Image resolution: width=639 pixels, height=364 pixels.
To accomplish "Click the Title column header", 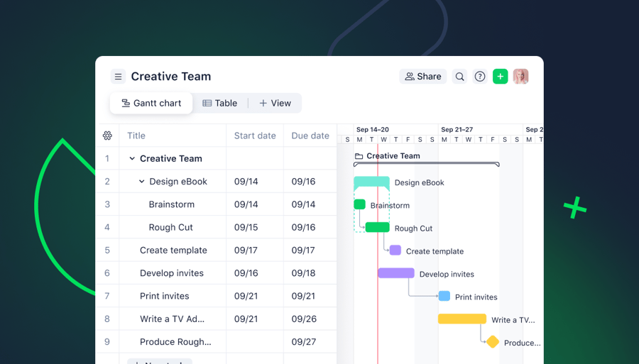I will (136, 136).
